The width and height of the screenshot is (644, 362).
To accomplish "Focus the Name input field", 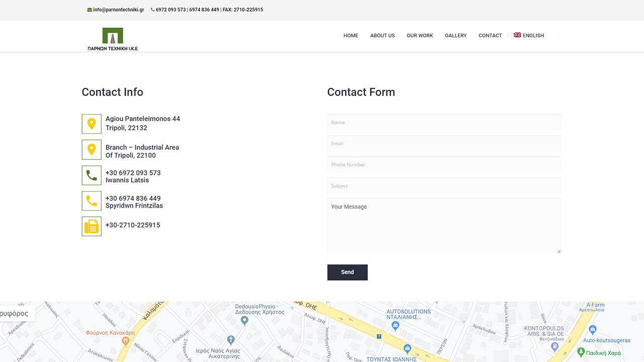I will pos(444,123).
